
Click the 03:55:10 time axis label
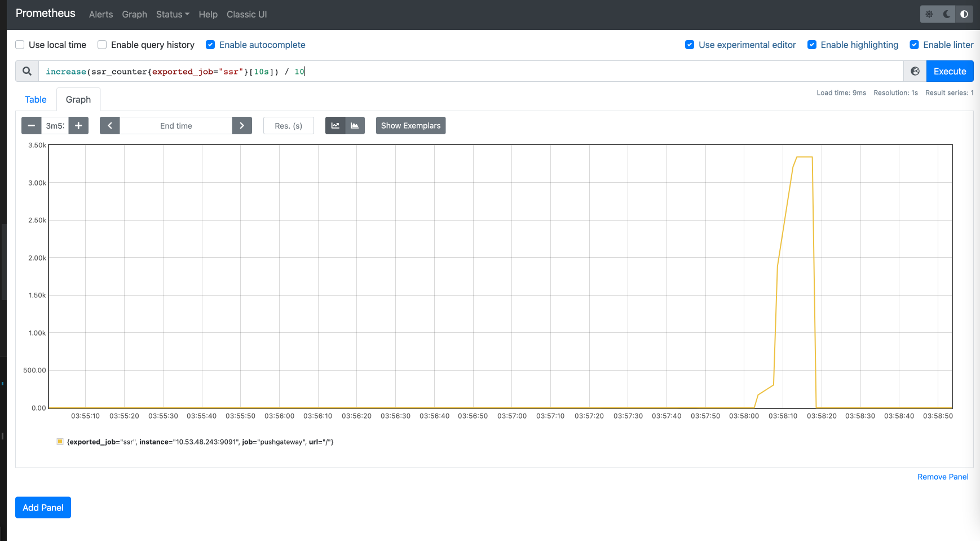[x=85, y=416]
